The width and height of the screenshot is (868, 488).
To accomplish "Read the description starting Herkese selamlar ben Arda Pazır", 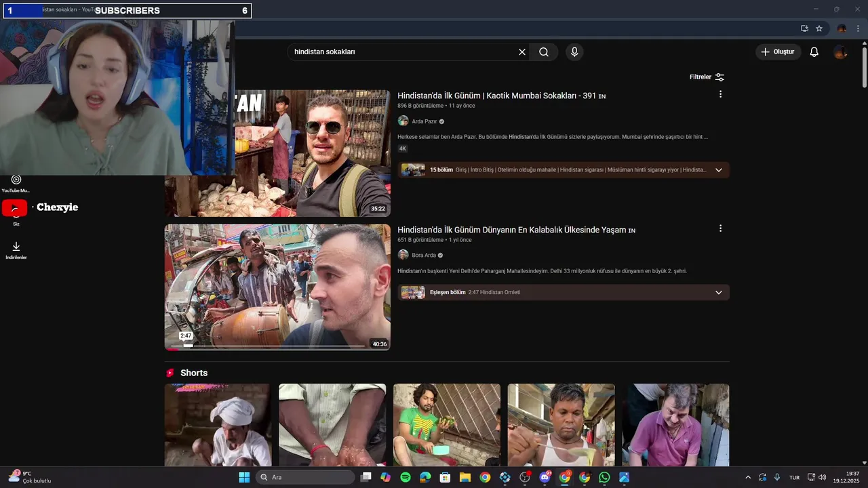I will pyautogui.click(x=553, y=137).
